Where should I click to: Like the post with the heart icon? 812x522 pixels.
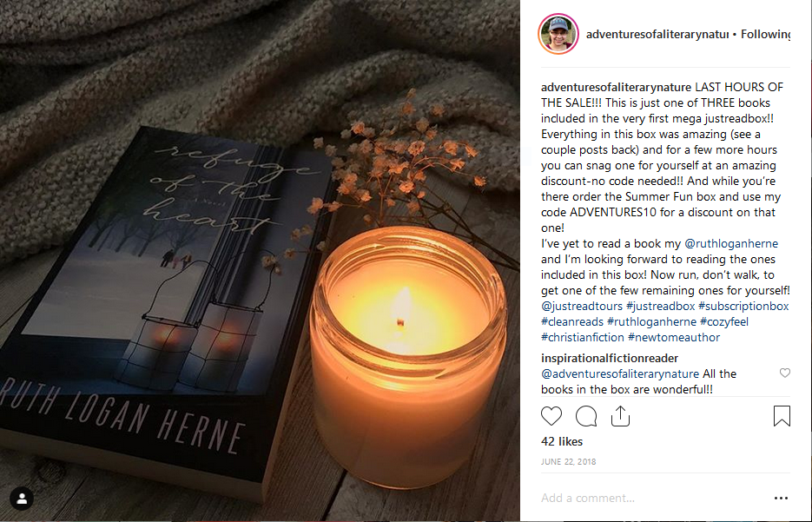point(551,416)
